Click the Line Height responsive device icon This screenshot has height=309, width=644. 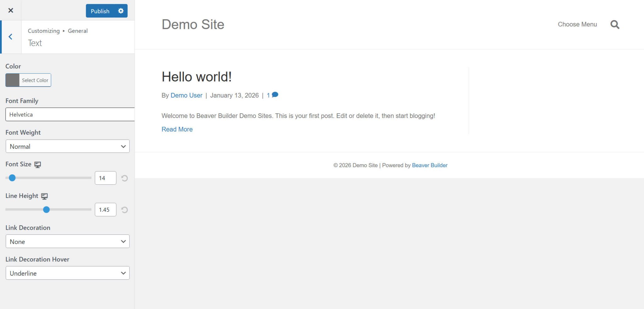click(45, 196)
